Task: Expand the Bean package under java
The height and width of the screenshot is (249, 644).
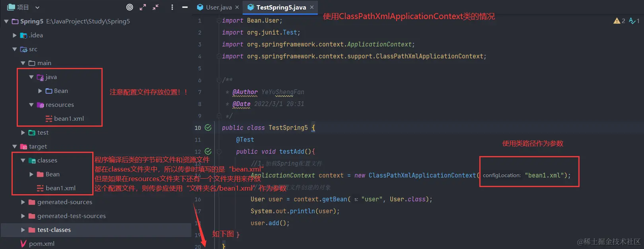Action: point(40,91)
